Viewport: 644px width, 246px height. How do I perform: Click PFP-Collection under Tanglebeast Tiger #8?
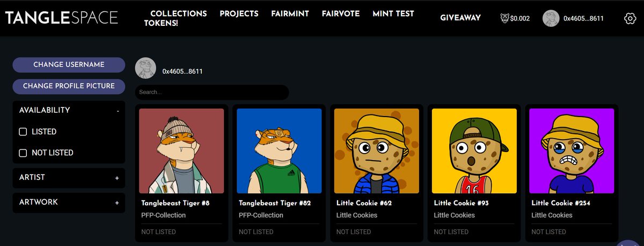pos(163,215)
